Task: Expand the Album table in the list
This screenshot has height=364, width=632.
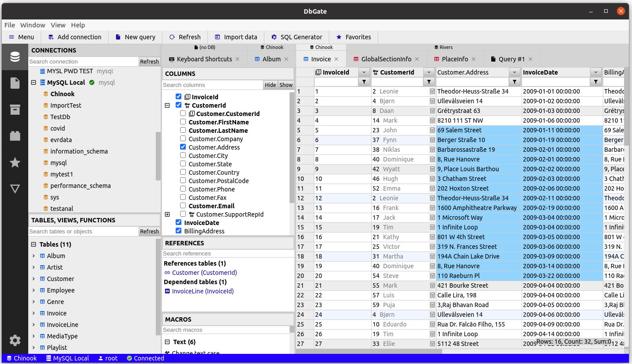Action: (34, 256)
